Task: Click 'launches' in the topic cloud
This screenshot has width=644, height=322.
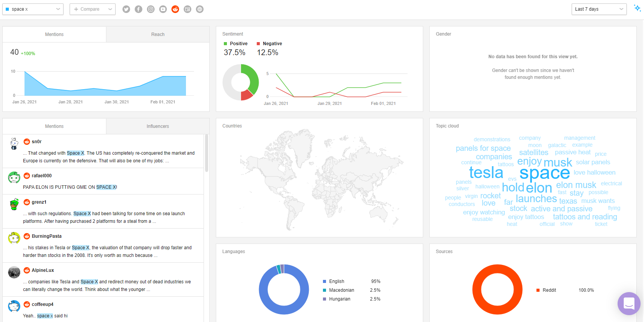Action: [x=536, y=199]
